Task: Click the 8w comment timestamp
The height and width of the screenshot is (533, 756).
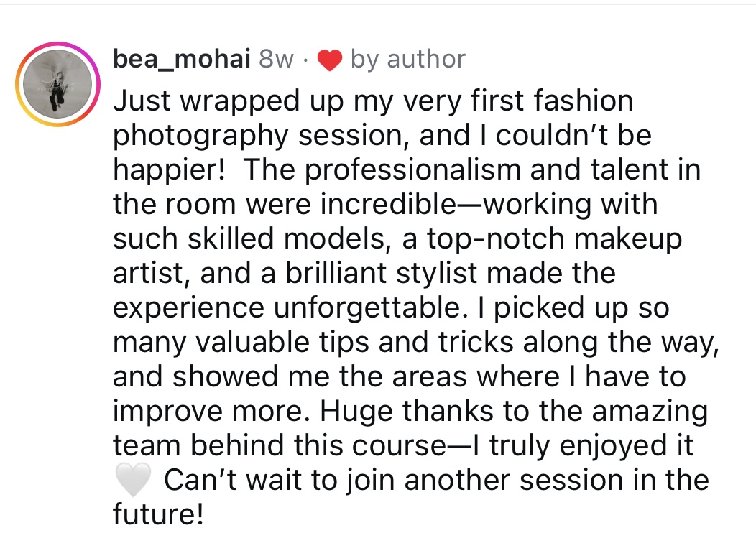Action: pyautogui.click(x=275, y=60)
